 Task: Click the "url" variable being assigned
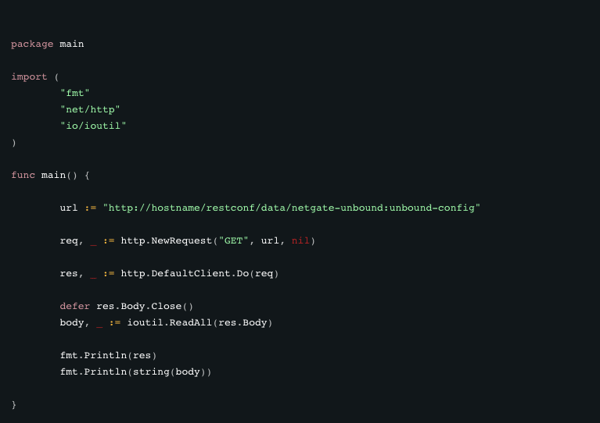click(x=69, y=208)
